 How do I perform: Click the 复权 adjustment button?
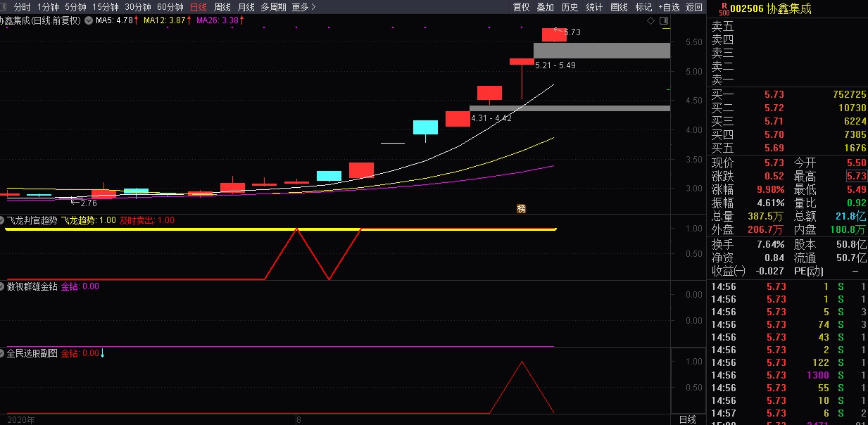click(521, 7)
